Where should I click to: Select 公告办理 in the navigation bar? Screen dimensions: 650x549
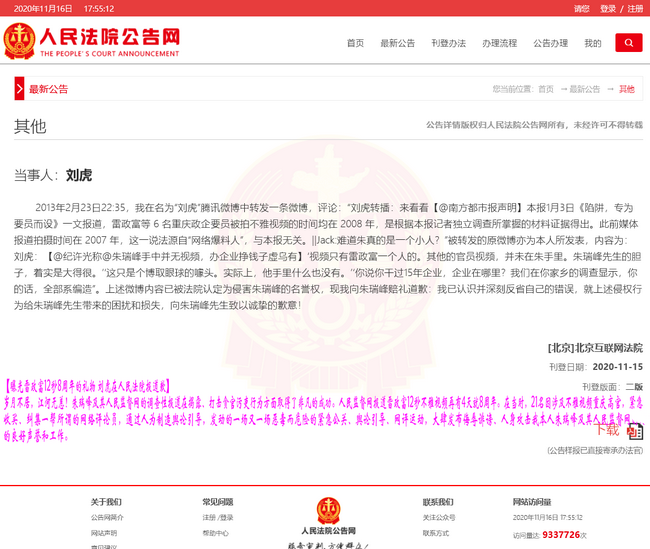(x=550, y=43)
